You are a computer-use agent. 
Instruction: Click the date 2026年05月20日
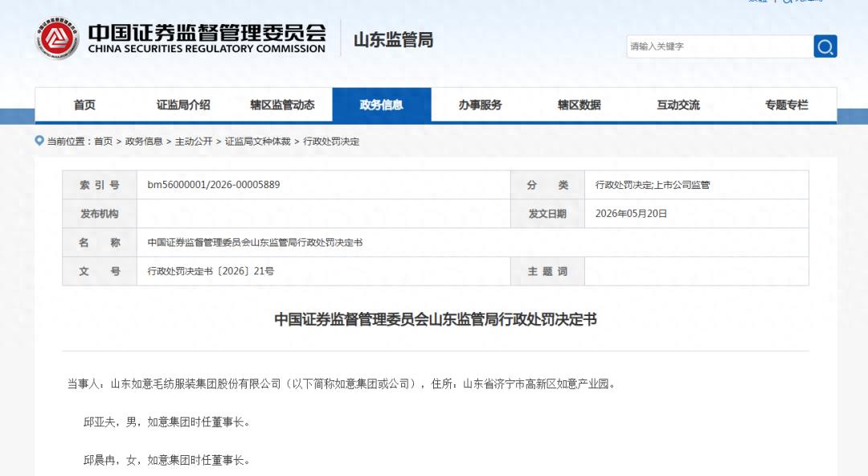[631, 213]
